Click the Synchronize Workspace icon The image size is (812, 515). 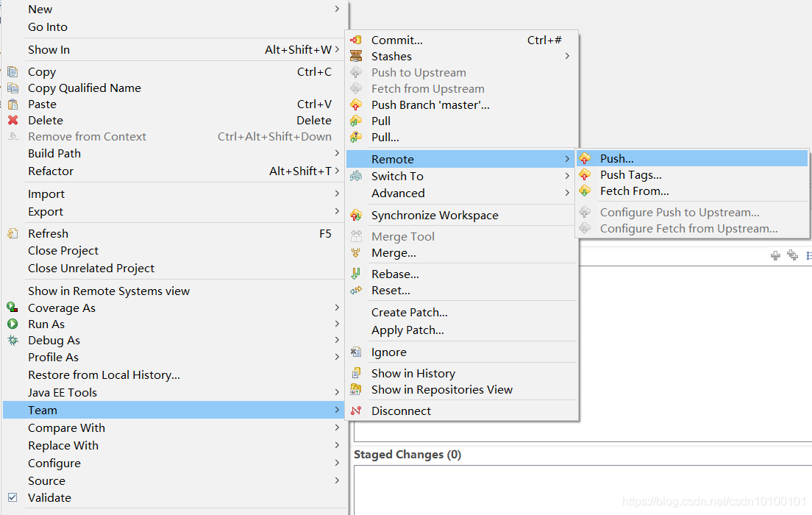tap(356, 215)
